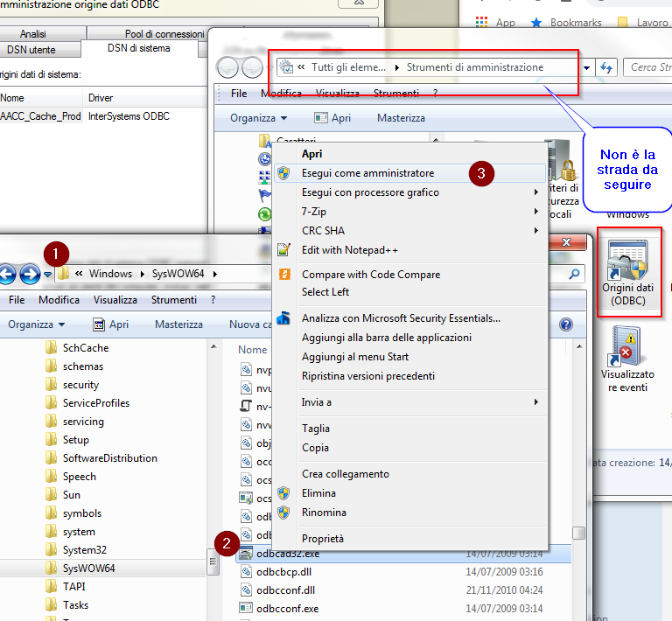Select the ServiceProfiles folder in the tree
This screenshot has height=621, width=672.
(96, 402)
